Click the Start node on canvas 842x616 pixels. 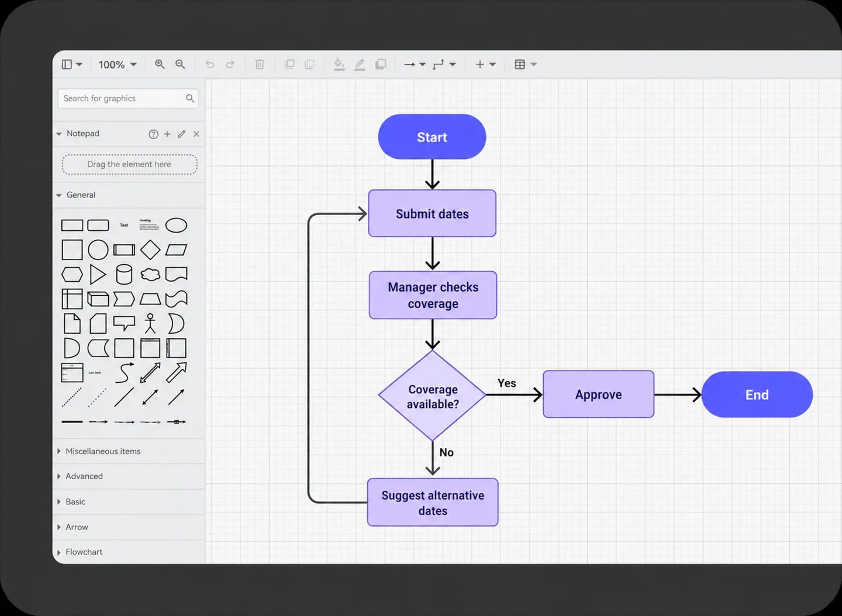point(432,137)
